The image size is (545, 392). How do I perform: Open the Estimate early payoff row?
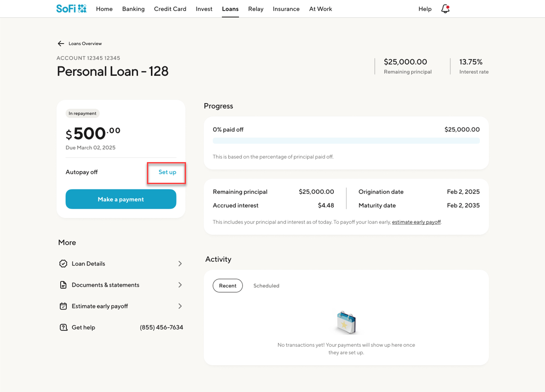121,306
